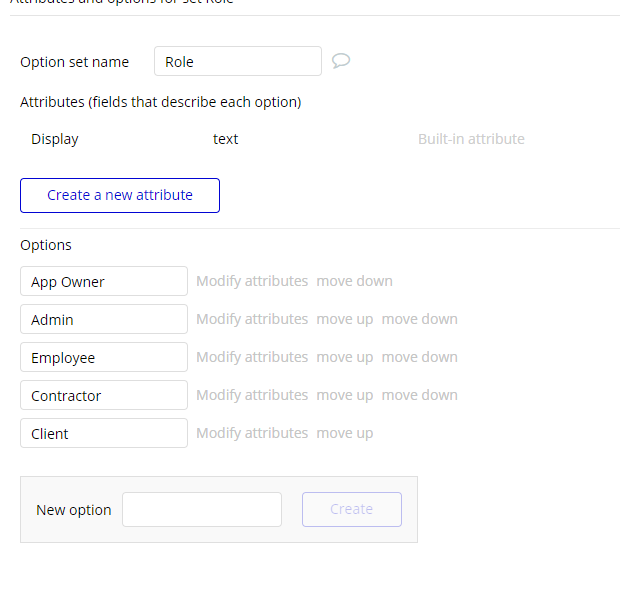The image size is (620, 591).
Task: Click the Employee option field
Action: tap(104, 357)
